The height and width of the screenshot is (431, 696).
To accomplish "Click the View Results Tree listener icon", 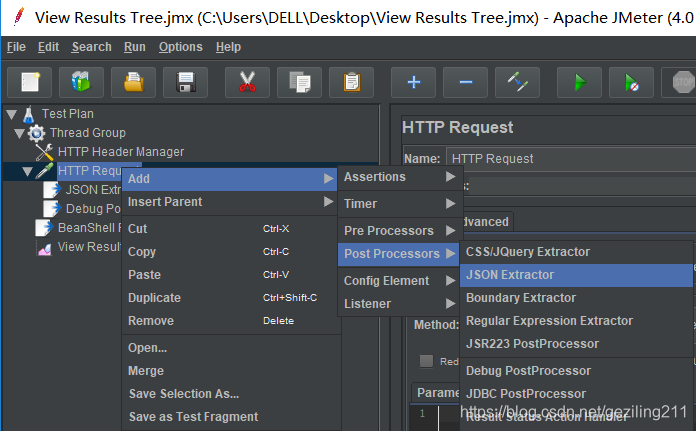I will point(44,248).
